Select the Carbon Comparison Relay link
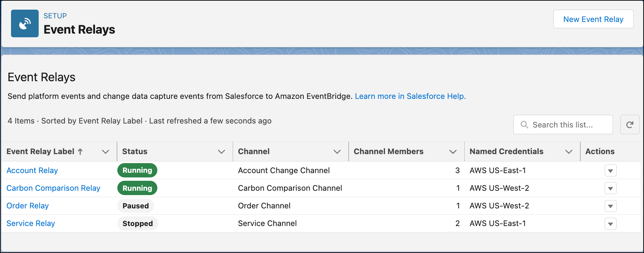Screen dimensions: 644x253 pos(53,188)
